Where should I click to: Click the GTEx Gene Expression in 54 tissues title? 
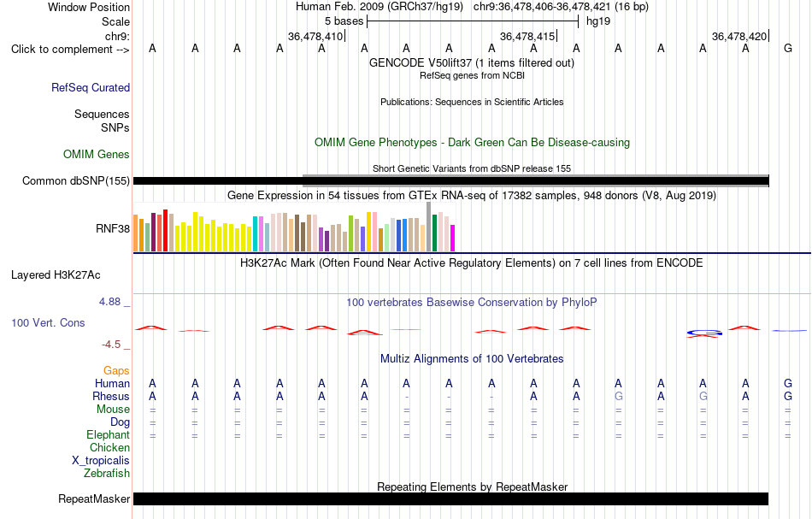click(472, 195)
